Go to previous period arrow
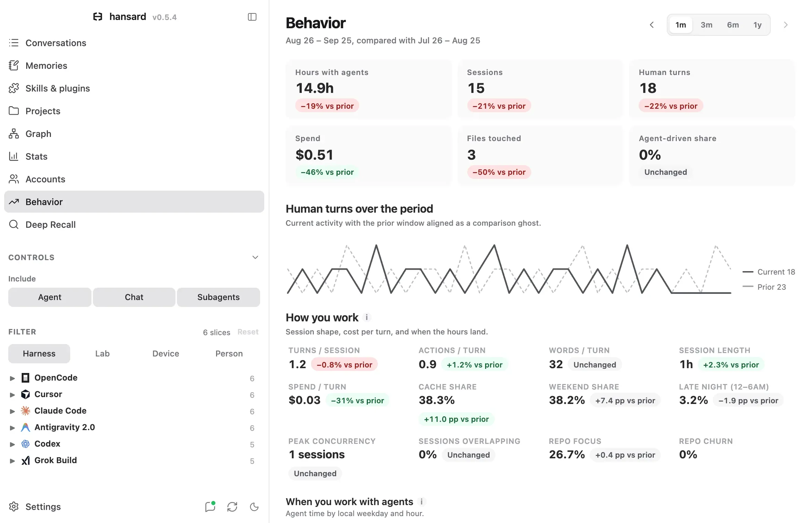The height and width of the screenshot is (523, 812). 652,25
